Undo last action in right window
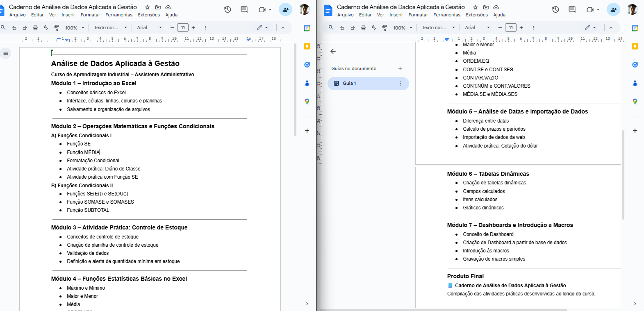Image resolution: width=644 pixels, height=311 pixels. click(342, 28)
